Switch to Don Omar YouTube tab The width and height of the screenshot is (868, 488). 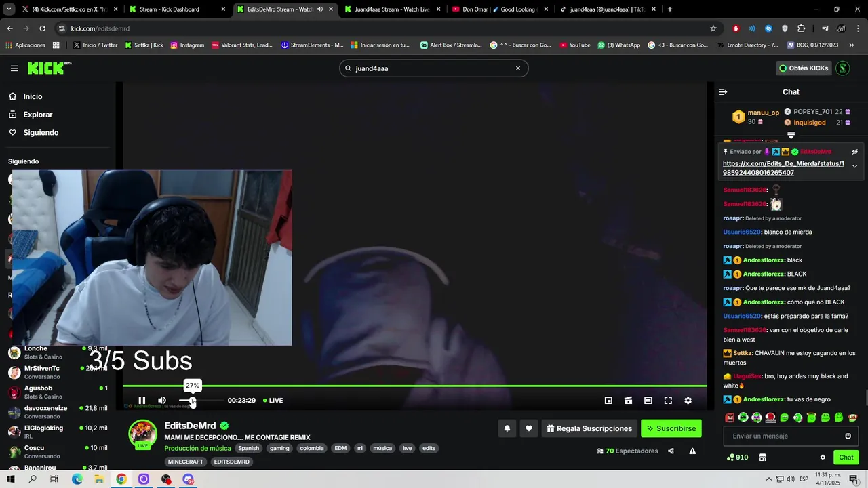(x=499, y=9)
